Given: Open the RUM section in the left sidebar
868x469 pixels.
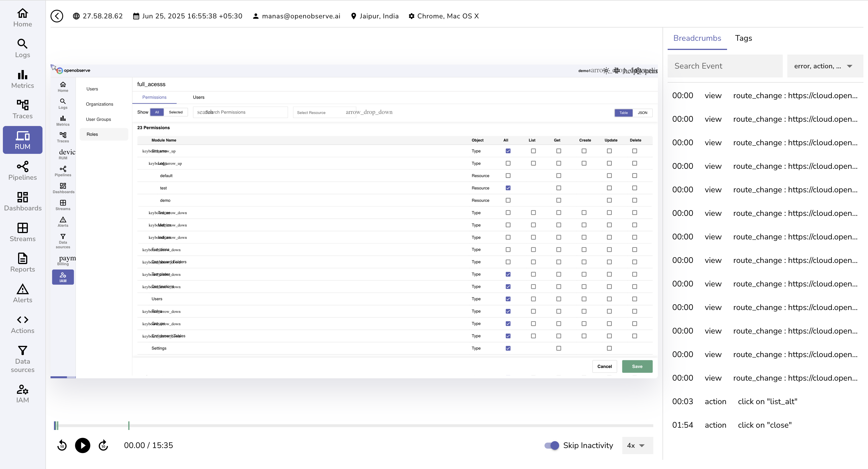Looking at the screenshot, I should click(22, 139).
